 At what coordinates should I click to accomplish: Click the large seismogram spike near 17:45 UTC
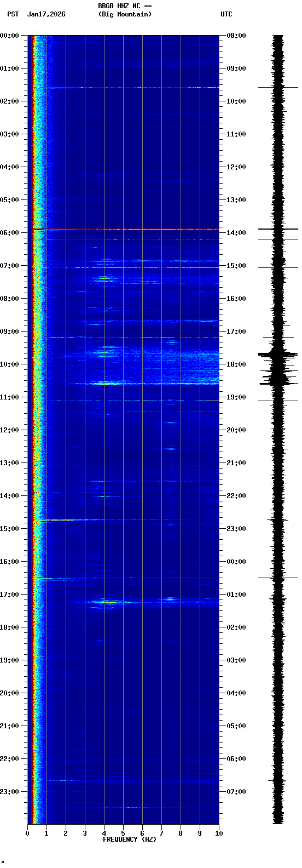pyautogui.click(x=278, y=355)
